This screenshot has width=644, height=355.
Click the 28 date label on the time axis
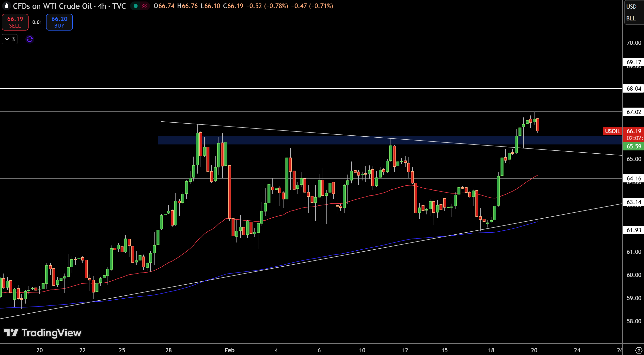pos(169,350)
